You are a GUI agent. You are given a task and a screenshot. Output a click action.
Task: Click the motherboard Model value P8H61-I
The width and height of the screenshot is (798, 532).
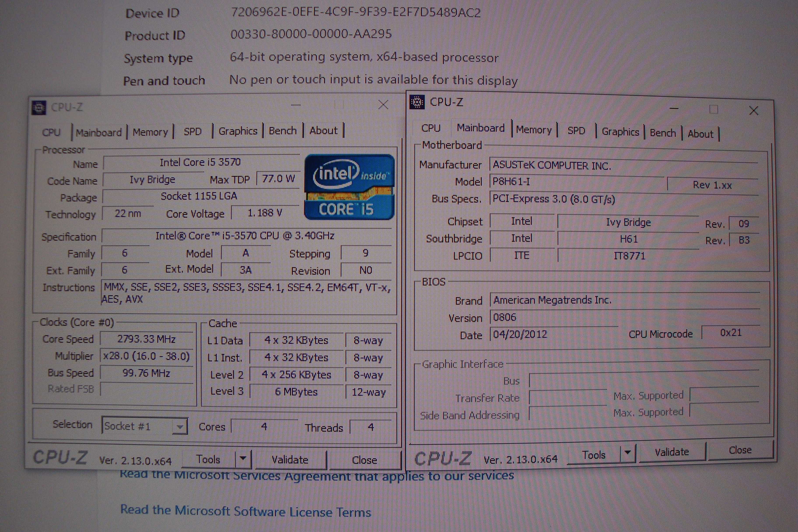click(577, 182)
